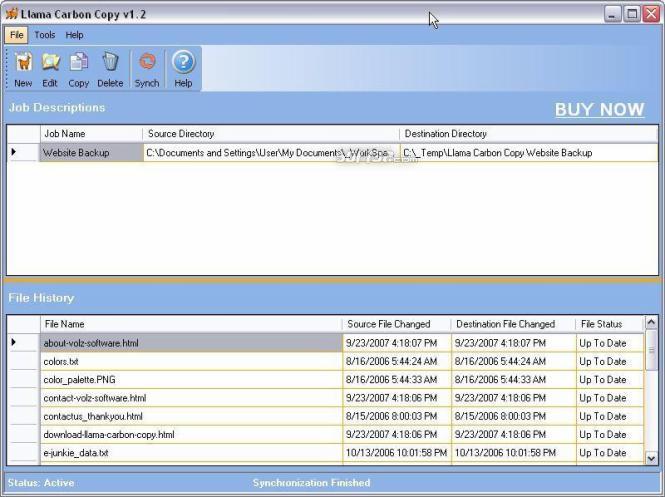
Task: Select download-llama-carbon-copy.html file name
Action: coord(191,434)
